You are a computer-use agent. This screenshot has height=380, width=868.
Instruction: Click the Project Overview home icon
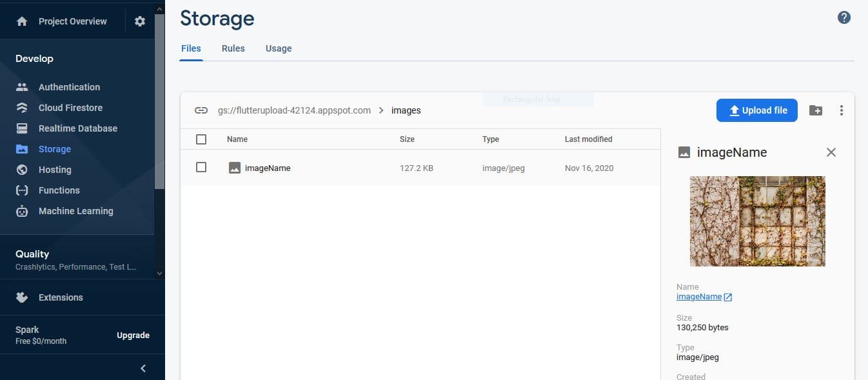[22, 21]
